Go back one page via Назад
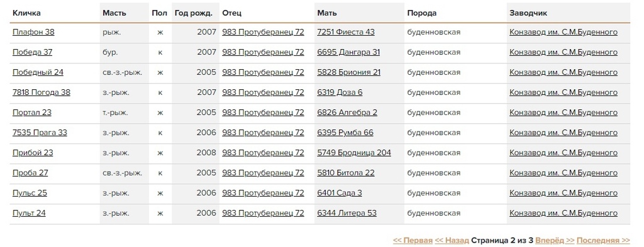The image size is (644, 247). click(452, 241)
